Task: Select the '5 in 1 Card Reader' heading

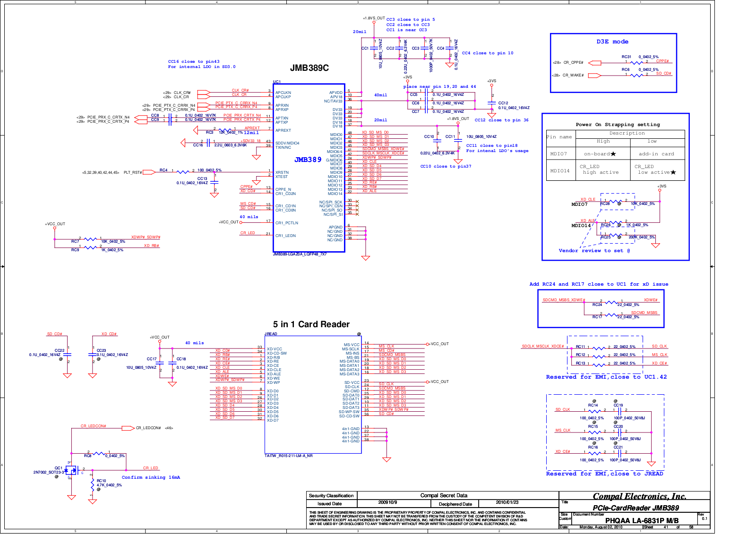Action: pos(311,324)
